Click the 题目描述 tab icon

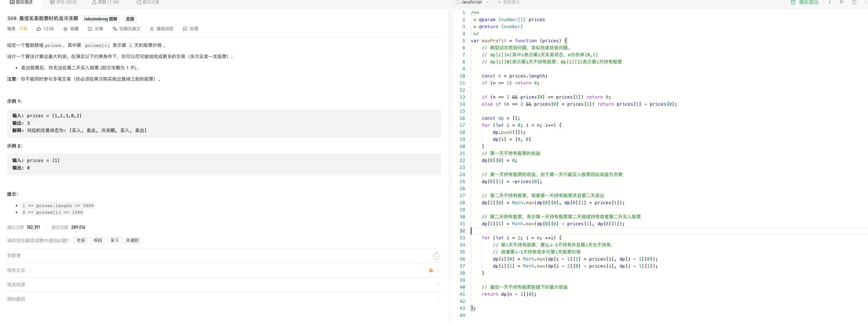(12, 2)
